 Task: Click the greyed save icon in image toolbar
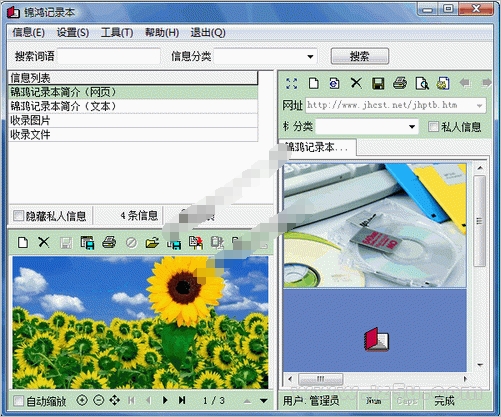click(x=66, y=243)
